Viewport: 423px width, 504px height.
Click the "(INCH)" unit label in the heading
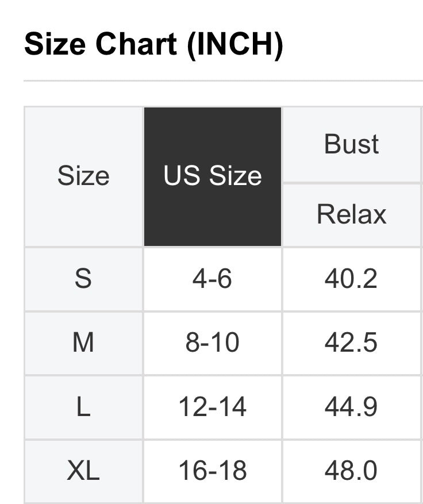[x=234, y=45]
